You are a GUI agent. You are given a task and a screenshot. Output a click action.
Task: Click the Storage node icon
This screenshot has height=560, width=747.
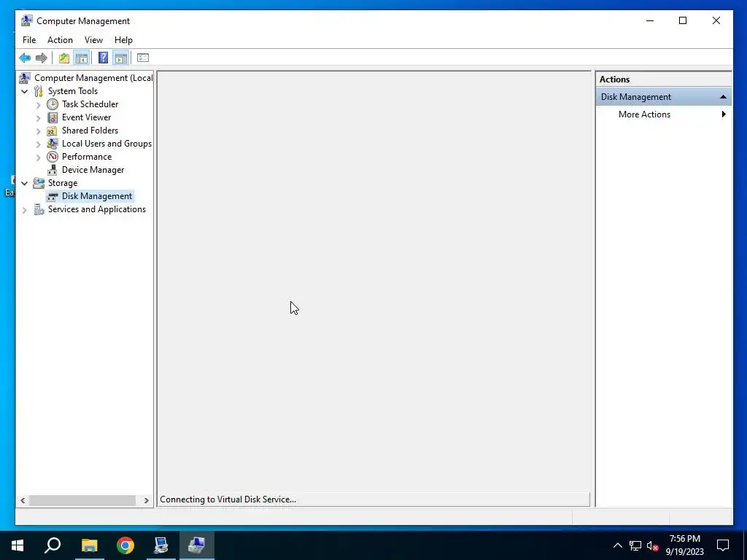click(39, 183)
